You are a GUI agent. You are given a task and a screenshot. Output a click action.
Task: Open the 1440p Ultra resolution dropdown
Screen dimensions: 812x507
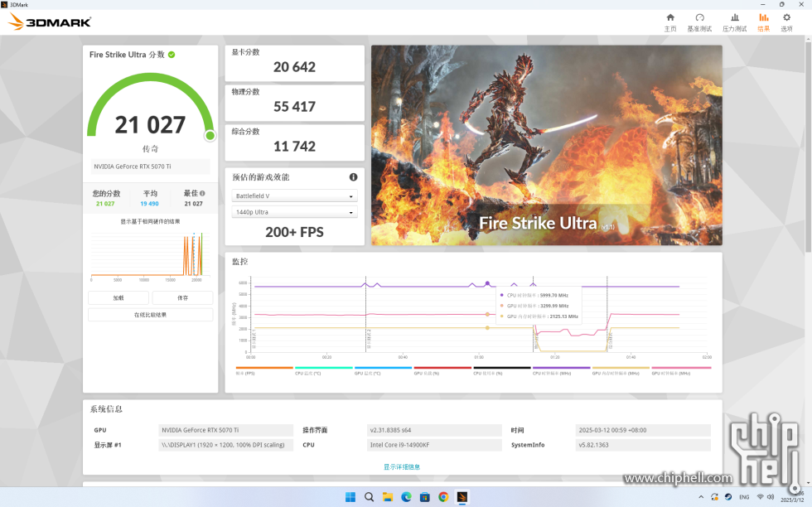pyautogui.click(x=294, y=212)
